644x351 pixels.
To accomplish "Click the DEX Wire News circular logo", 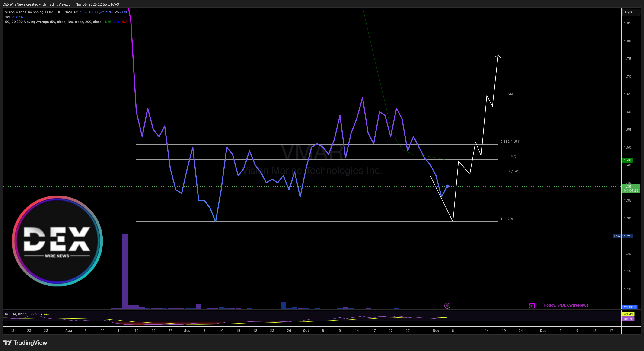I will click(x=57, y=241).
